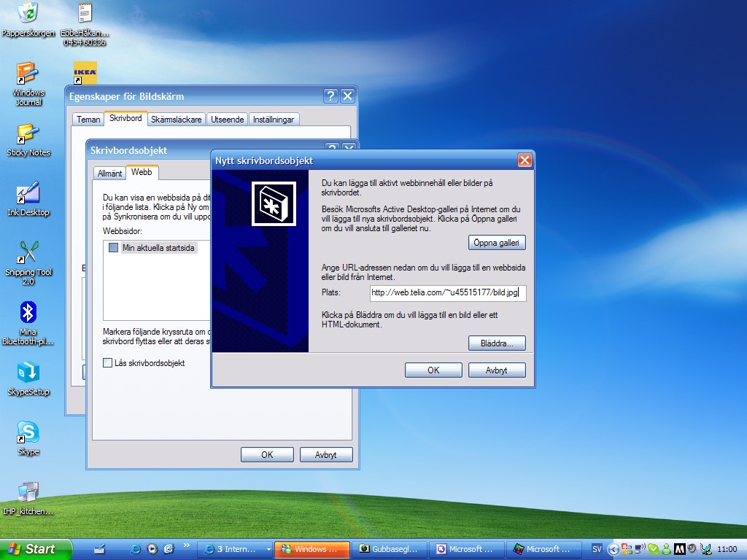Switch to Allmänt tab in Skrivbordsobjekt
Screen dimensions: 747x560
pos(109,174)
